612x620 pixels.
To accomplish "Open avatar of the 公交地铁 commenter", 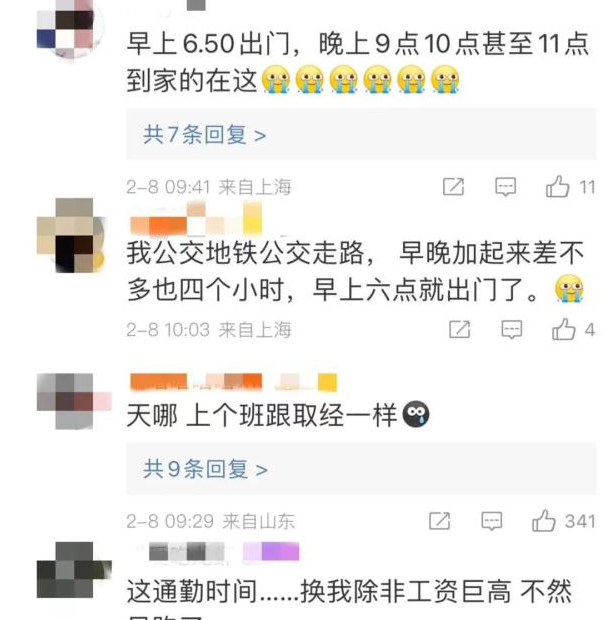I will (x=70, y=235).
